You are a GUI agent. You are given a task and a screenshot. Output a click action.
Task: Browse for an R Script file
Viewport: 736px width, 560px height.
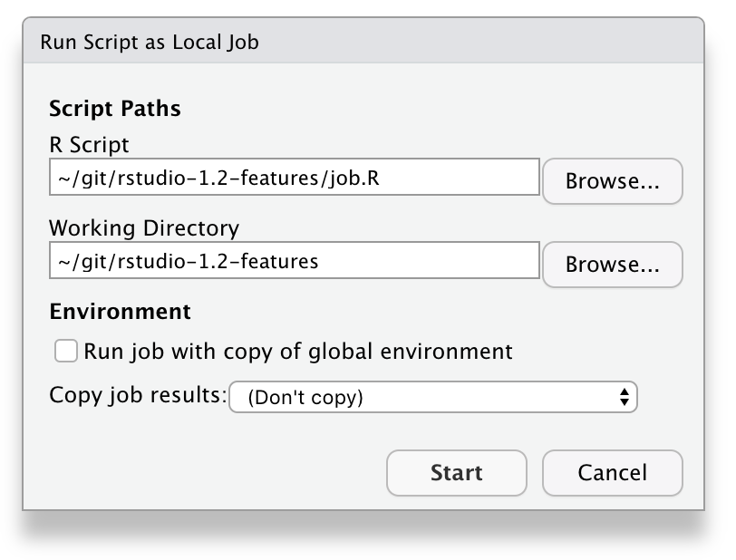tap(613, 180)
